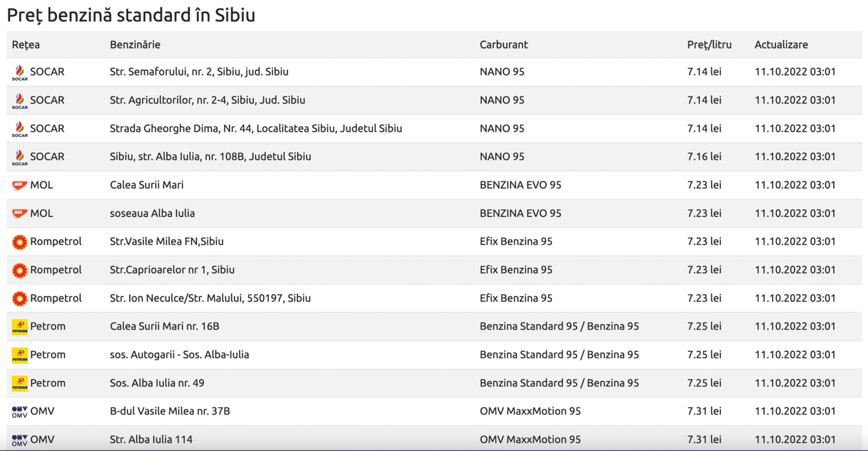Select address Str.Vasile Milea FN,Sibiu
Viewport: 868px width, 451px height.
(167, 241)
